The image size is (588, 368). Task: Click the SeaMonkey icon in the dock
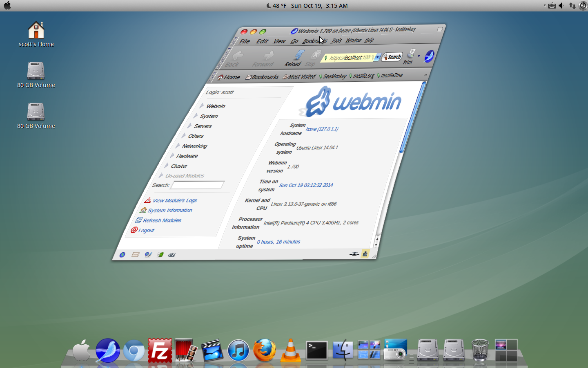[x=108, y=350]
